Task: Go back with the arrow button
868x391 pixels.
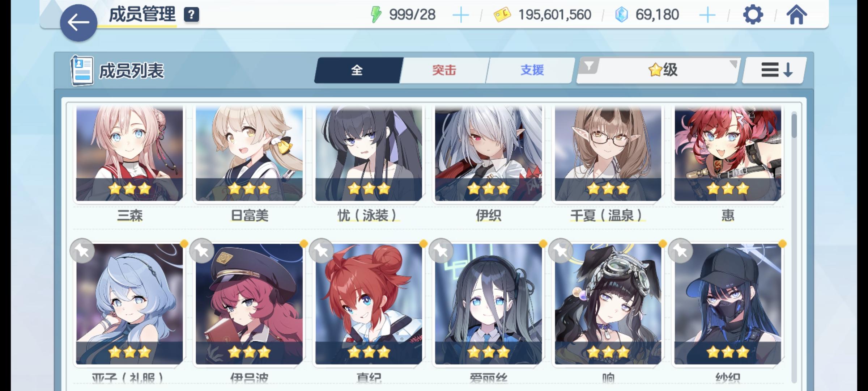Action: [x=78, y=23]
